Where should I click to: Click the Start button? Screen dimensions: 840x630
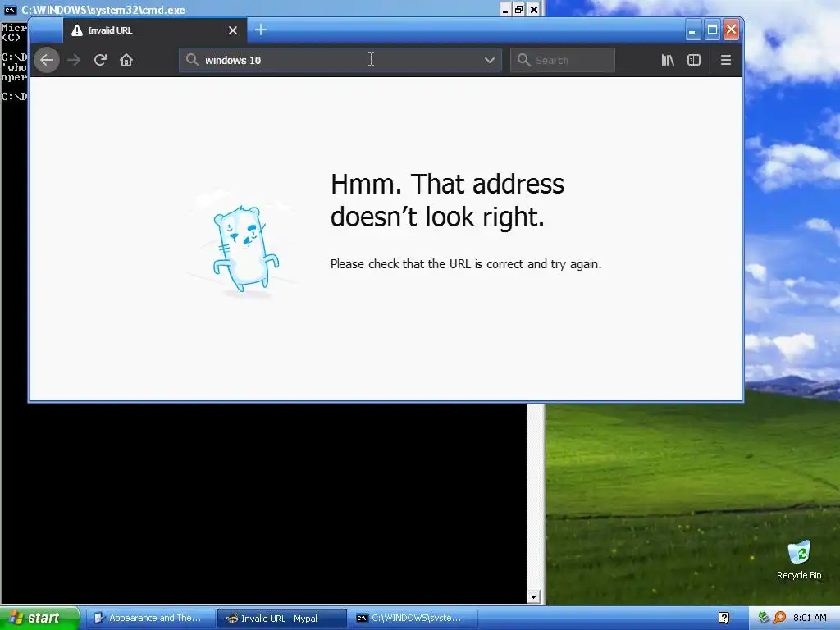[39, 619]
